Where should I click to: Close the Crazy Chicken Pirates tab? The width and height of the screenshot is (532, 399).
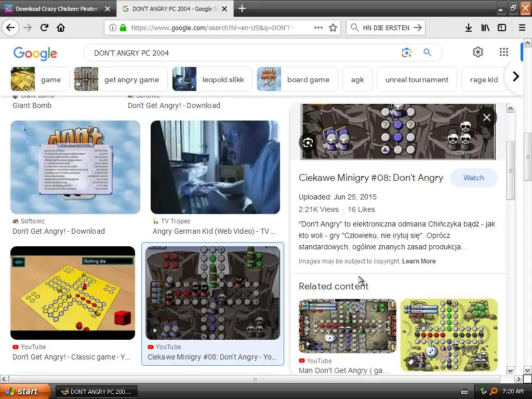(108, 9)
